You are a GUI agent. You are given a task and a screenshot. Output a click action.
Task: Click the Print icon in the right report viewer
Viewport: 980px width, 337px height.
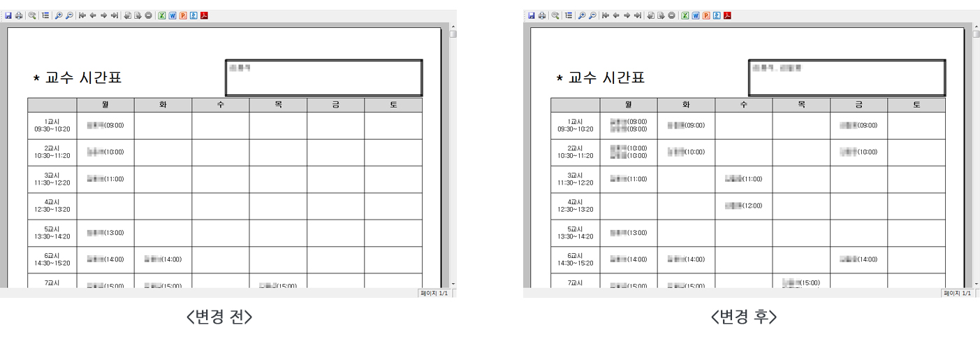[x=541, y=15]
